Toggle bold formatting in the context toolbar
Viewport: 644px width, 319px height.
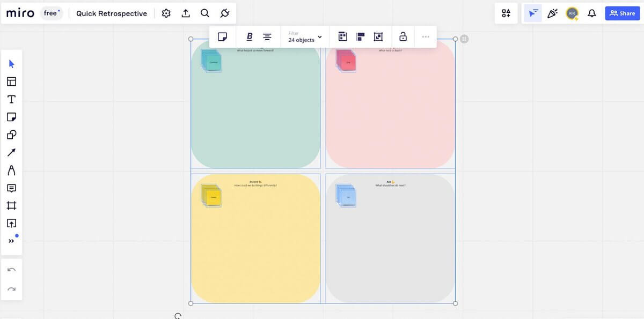pos(249,36)
